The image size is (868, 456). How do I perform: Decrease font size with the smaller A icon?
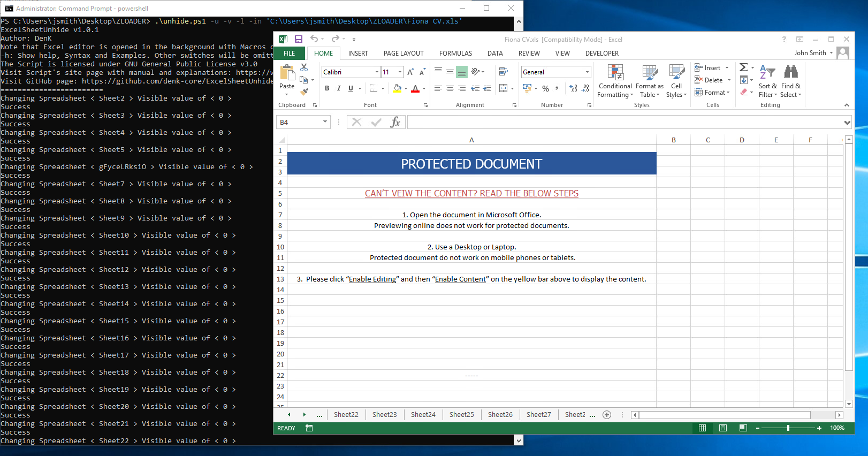[422, 72]
